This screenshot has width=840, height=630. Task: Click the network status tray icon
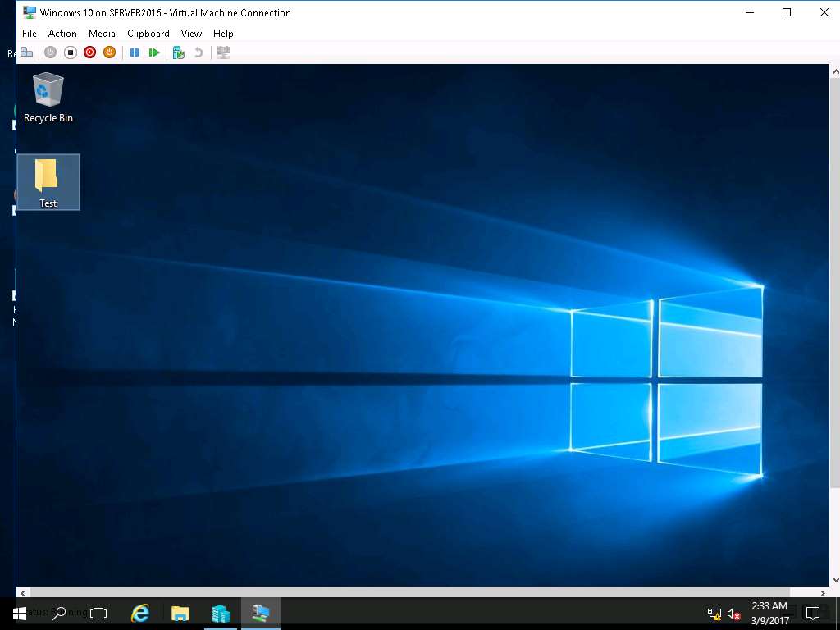pyautogui.click(x=714, y=614)
